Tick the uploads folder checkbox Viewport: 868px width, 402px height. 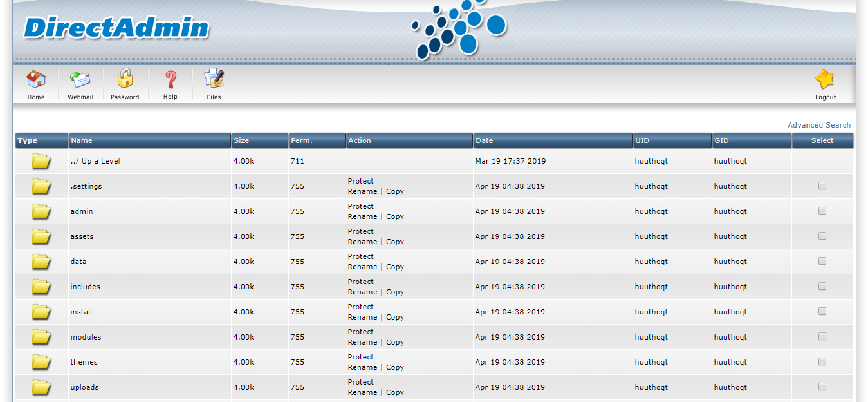[x=822, y=387]
